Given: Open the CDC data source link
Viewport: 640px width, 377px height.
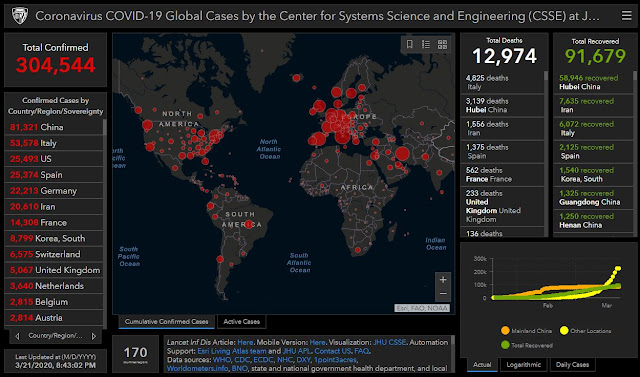Looking at the screenshot, I should [x=242, y=360].
